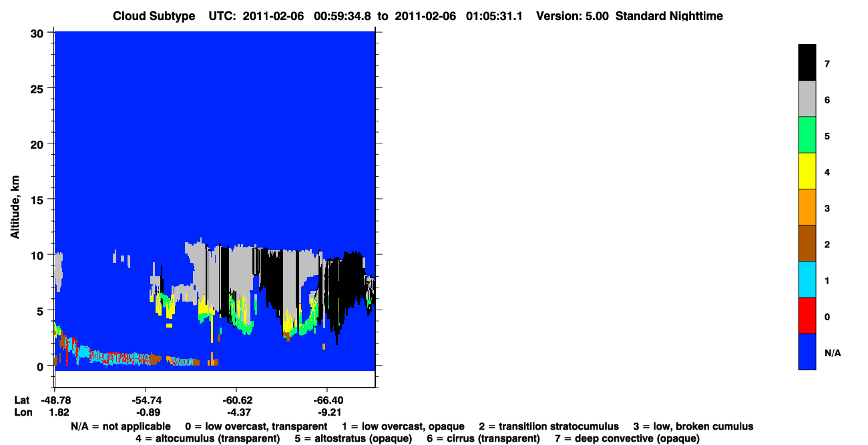Image resolution: width=868 pixels, height=445 pixels.
Task: Click the colorbar label '0'
Action: pos(827,316)
